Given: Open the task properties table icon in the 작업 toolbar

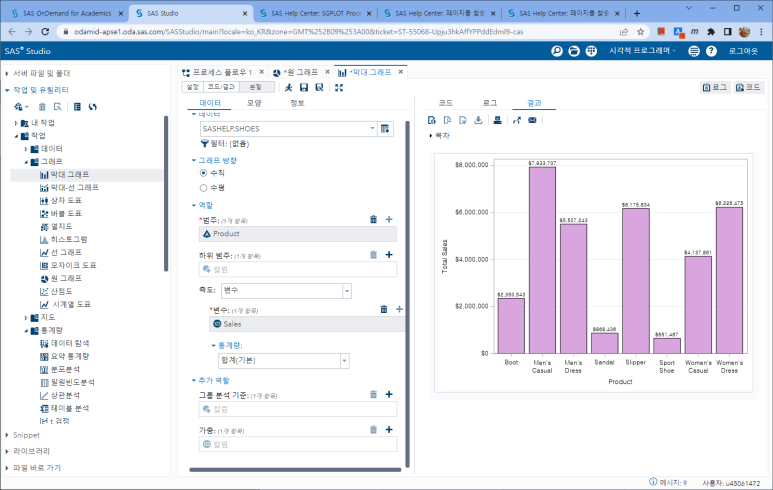Looking at the screenshot, I should (x=77, y=106).
